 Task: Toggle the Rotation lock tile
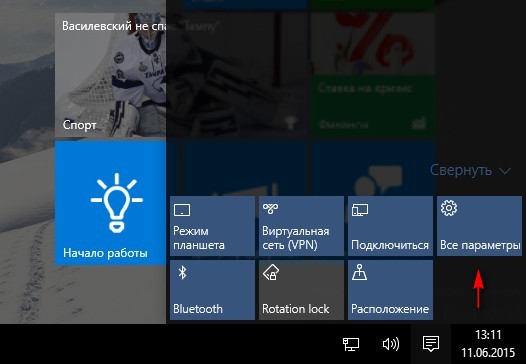click(x=301, y=290)
